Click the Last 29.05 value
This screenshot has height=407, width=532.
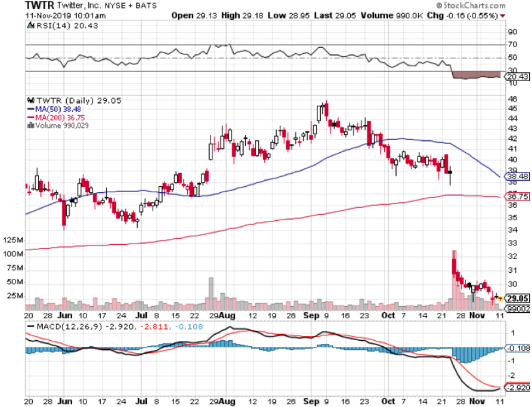tap(335, 16)
